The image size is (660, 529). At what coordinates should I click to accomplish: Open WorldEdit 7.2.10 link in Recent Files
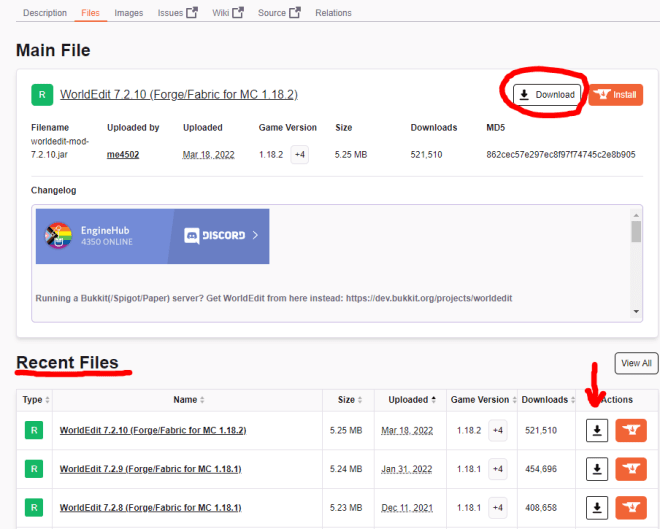pyautogui.click(x=153, y=431)
